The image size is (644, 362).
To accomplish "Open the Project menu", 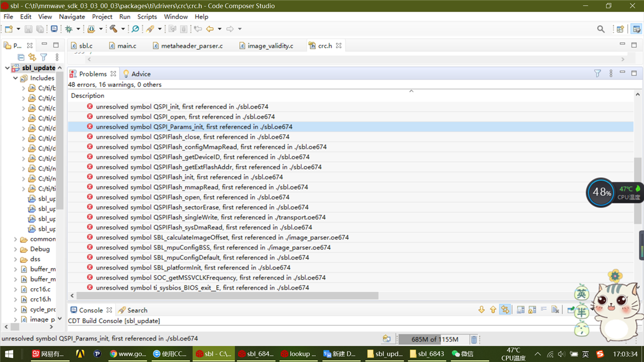I will 102,16.
